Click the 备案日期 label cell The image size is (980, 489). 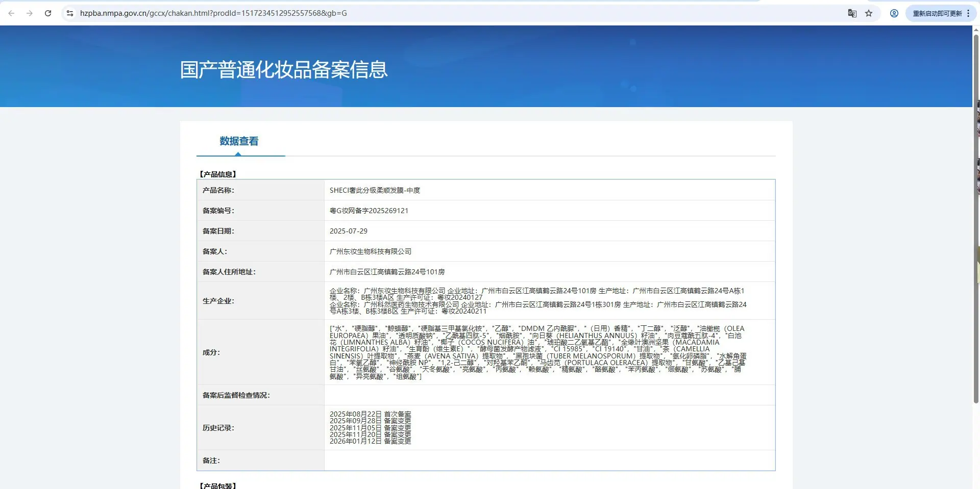[x=261, y=231]
